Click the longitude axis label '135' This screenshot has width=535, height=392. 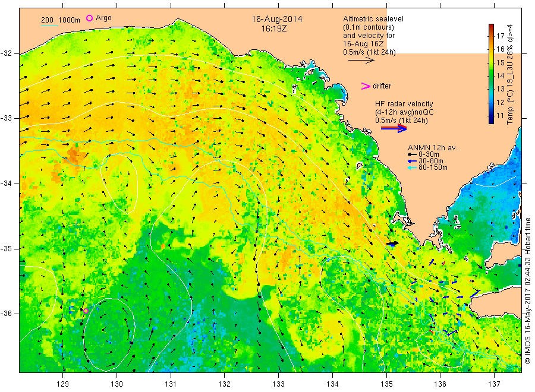click(x=386, y=384)
